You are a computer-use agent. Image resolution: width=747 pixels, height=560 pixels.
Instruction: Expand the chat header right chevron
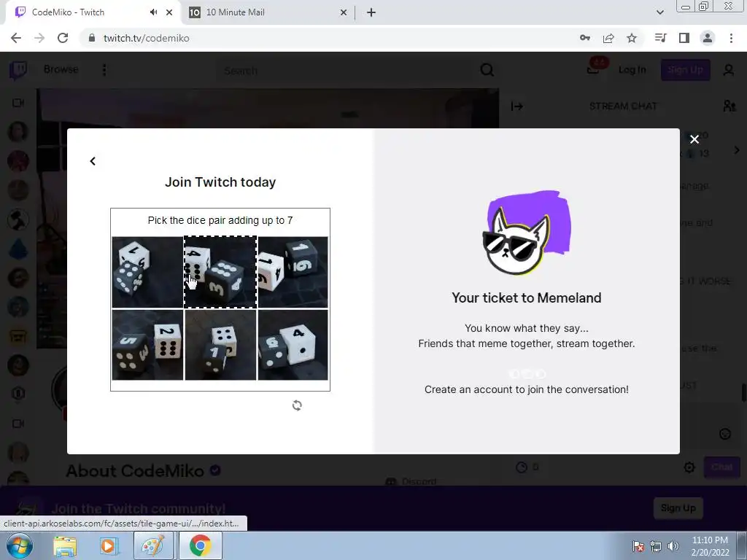(737, 150)
